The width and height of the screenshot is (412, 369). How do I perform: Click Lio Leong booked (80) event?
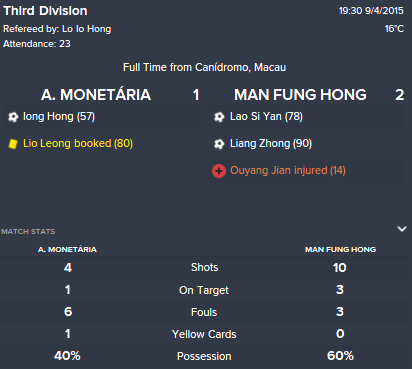[78, 144]
